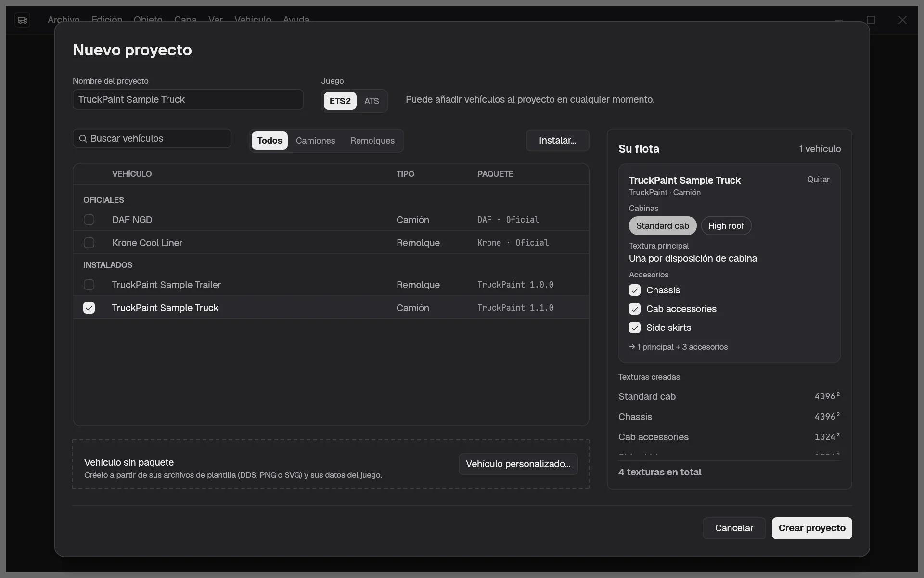Show only Remolques tab
924x578 pixels.
[x=372, y=141]
